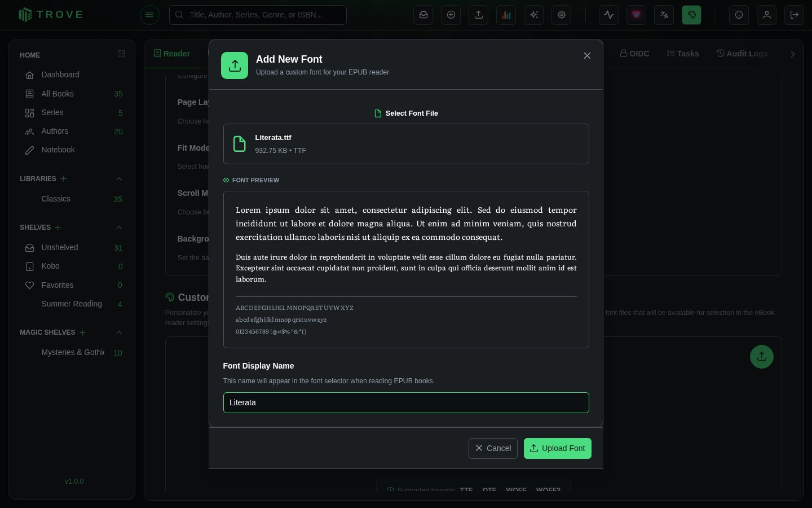This screenshot has width=812, height=508.
Task: Open Notebook in sidebar
Action: [x=72, y=150]
